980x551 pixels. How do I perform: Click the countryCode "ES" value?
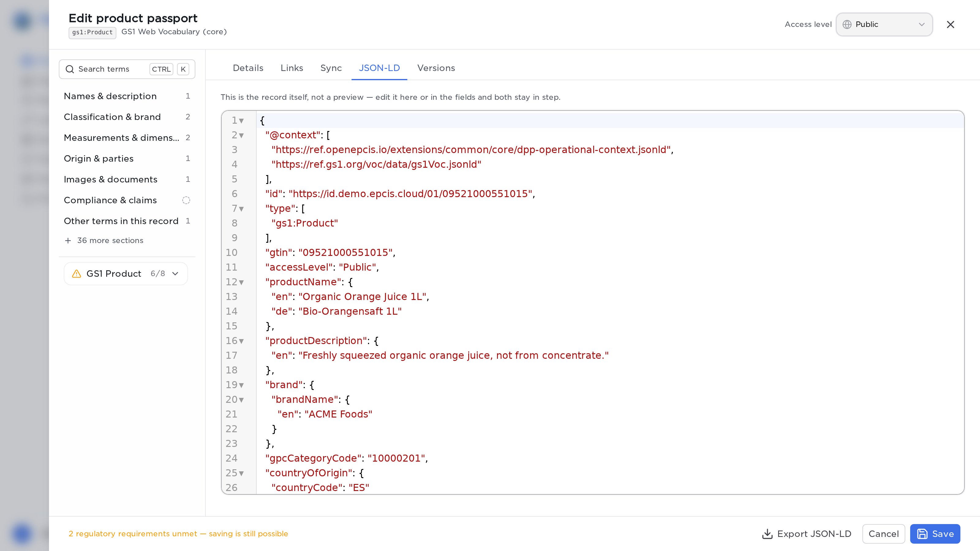coord(359,488)
